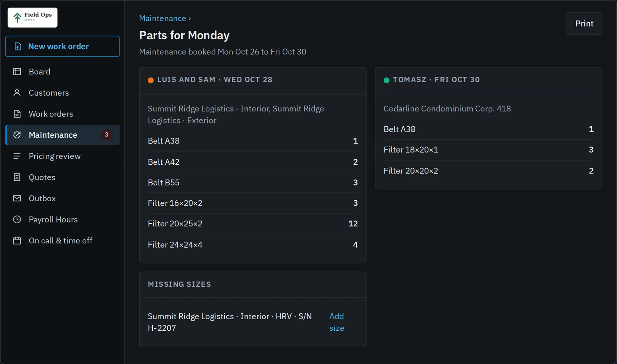Click Filter 20×25×2 row
Screen dimensions: 617x364
253,224
